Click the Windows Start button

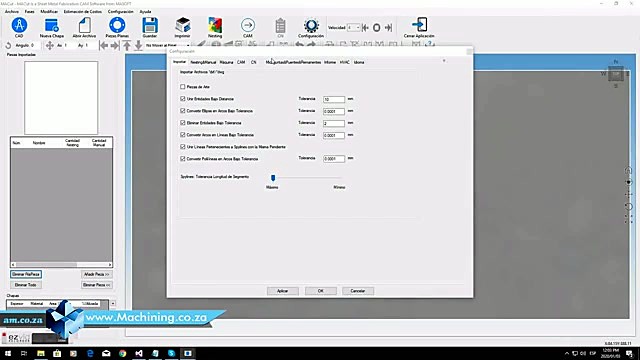click(8, 353)
